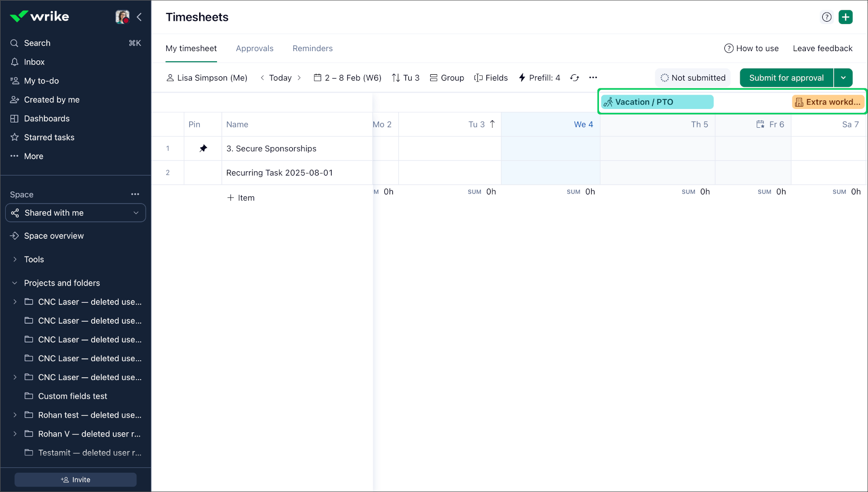Click the refresh sync icon in toolbar

coord(574,78)
